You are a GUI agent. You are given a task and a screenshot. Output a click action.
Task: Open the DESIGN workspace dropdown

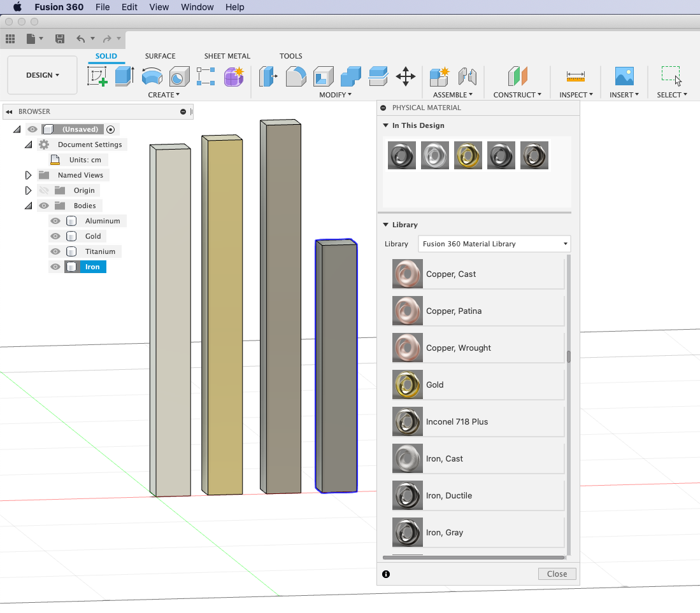[42, 75]
